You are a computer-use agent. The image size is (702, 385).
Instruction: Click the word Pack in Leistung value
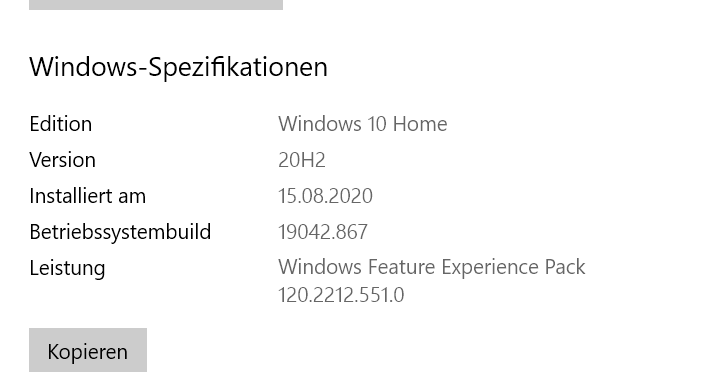(565, 267)
